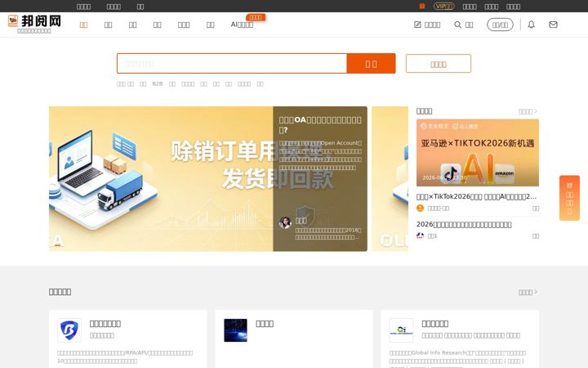588x368 pixels.
Task: Click the magnifier search icon in header
Action: (457, 25)
